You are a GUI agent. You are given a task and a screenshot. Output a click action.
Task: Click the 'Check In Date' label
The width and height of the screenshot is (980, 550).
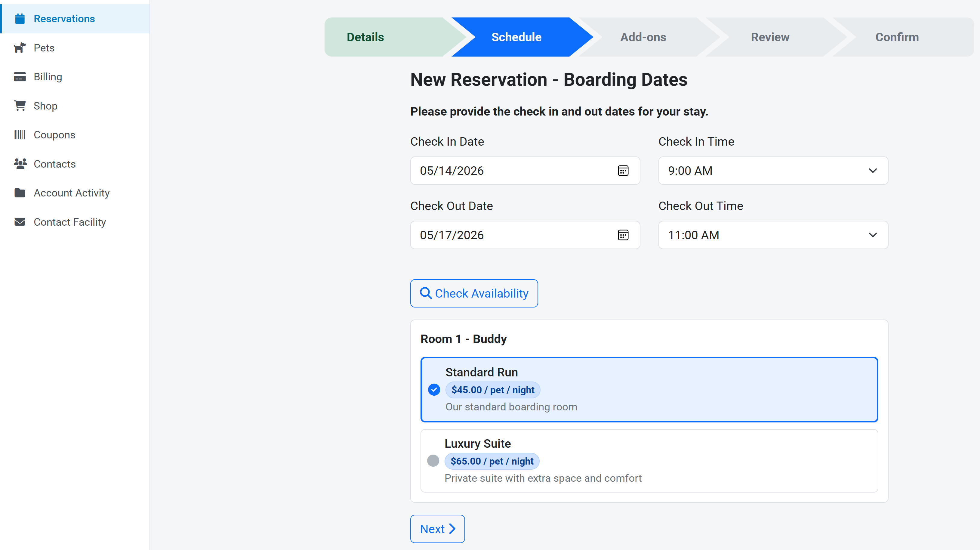tap(447, 141)
